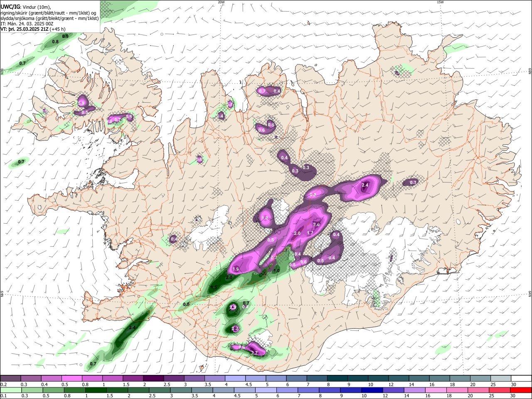Pick the bright pink 0.5 swatch in the top legend row

(x=72, y=378)
